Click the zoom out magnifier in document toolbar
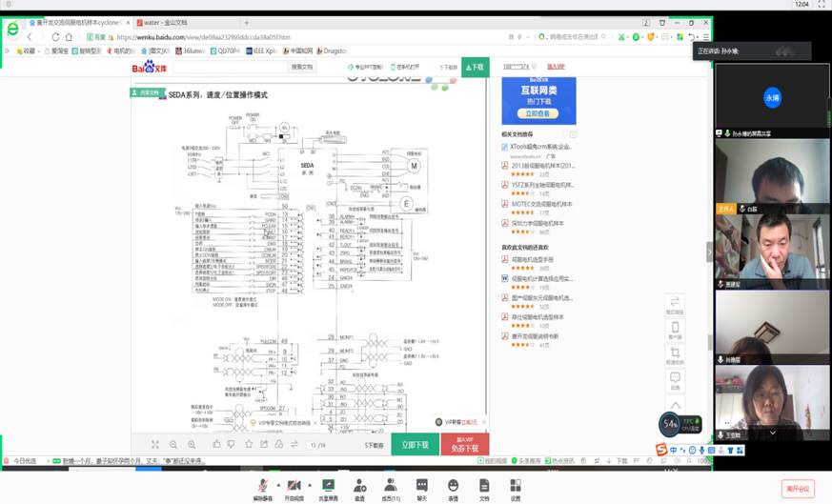The image size is (832, 504). point(173,444)
